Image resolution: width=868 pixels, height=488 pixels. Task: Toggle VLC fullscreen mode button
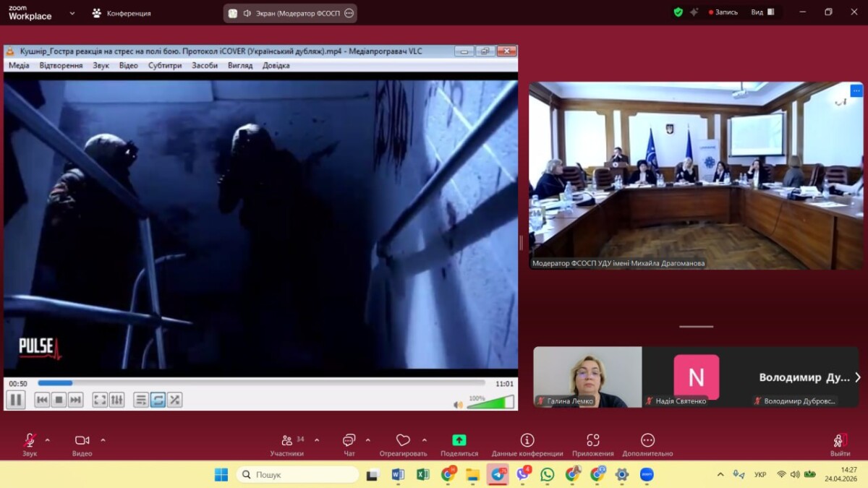click(x=100, y=400)
